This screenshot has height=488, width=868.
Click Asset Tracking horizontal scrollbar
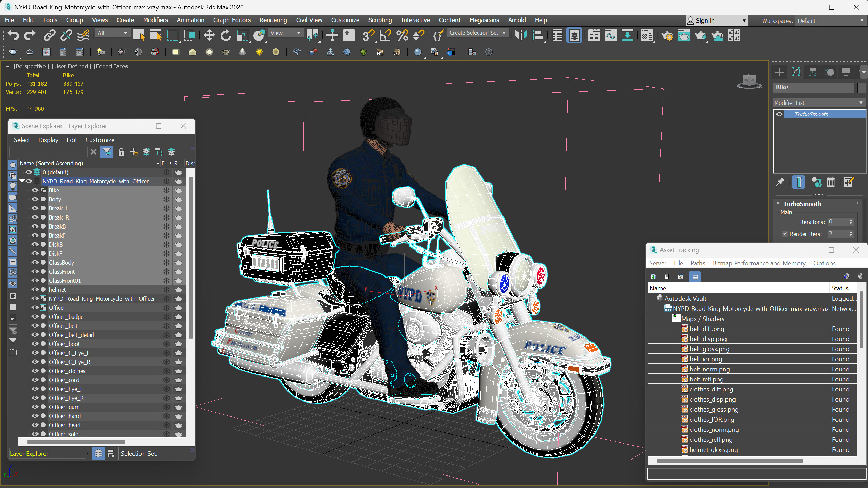tap(730, 461)
